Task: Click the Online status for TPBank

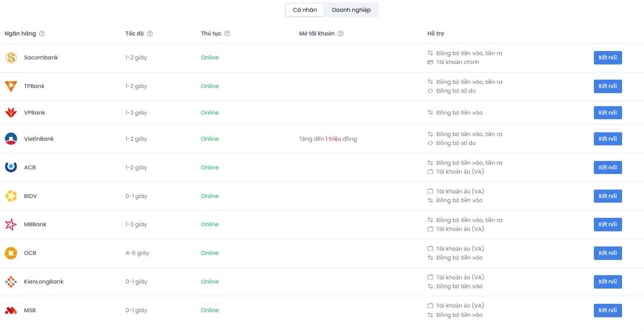Action: pyautogui.click(x=210, y=86)
